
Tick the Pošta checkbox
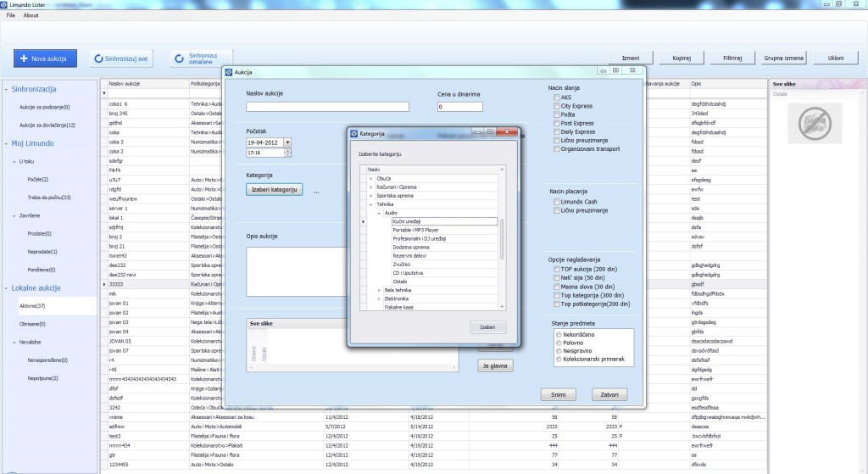pyautogui.click(x=556, y=114)
